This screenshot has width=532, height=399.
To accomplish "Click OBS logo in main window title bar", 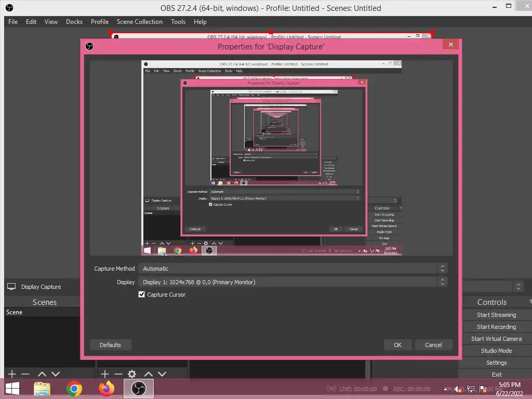I will coord(9,7).
